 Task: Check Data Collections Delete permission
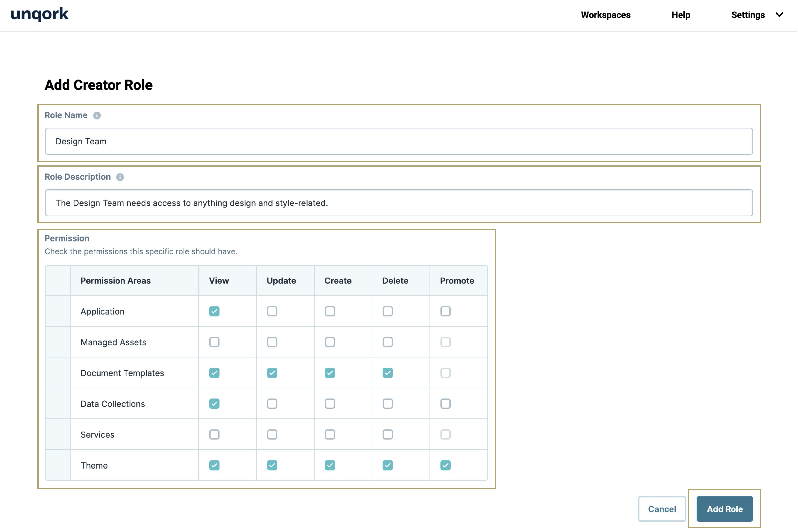point(388,404)
